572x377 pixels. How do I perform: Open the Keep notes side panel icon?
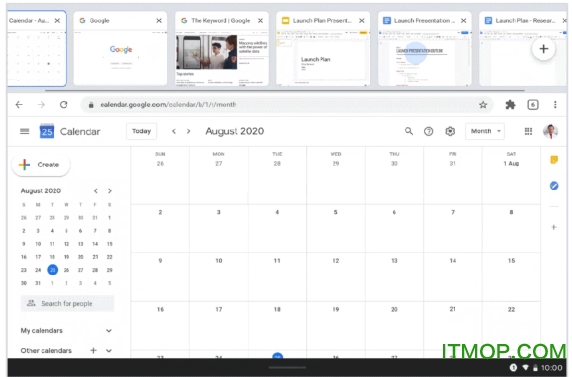point(554,160)
